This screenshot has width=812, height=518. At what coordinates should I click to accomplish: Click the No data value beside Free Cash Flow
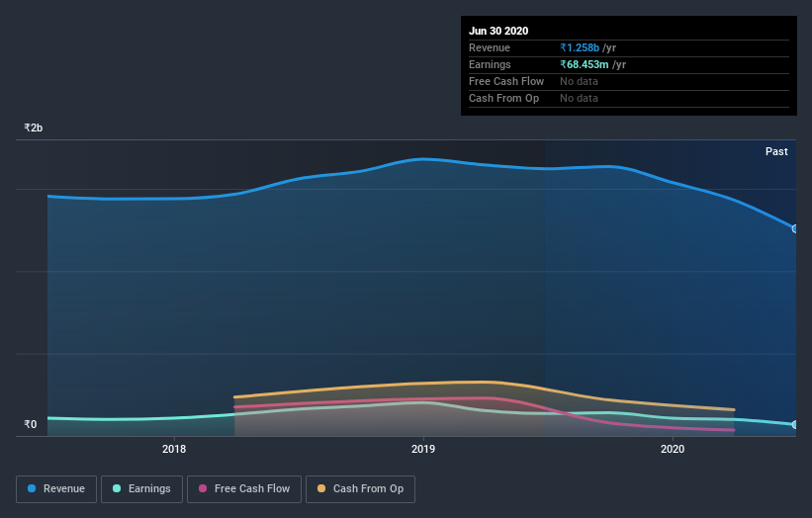coord(579,81)
